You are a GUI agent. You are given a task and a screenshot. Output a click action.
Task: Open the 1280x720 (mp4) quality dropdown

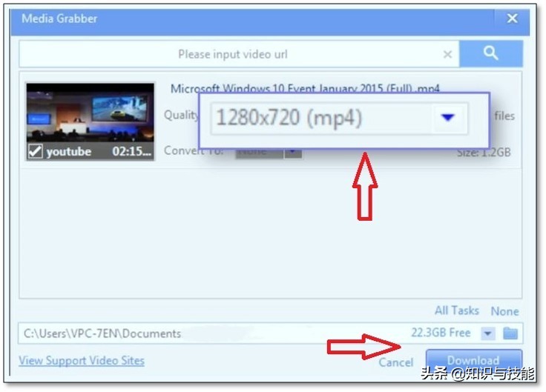[x=447, y=118]
